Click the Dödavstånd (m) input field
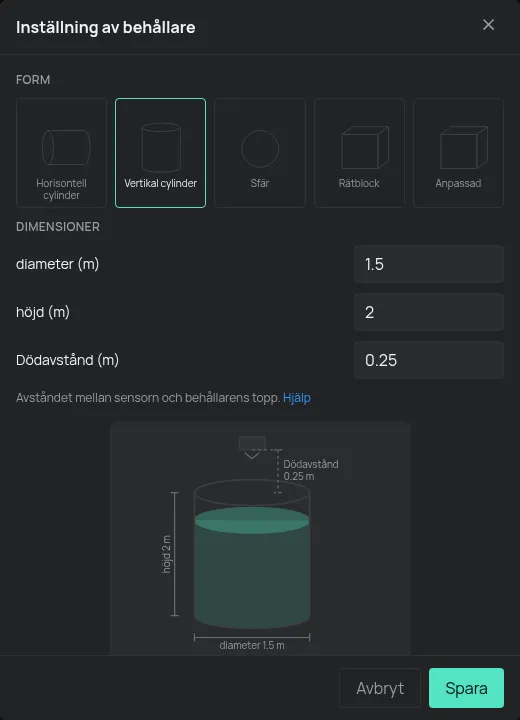 (x=429, y=360)
